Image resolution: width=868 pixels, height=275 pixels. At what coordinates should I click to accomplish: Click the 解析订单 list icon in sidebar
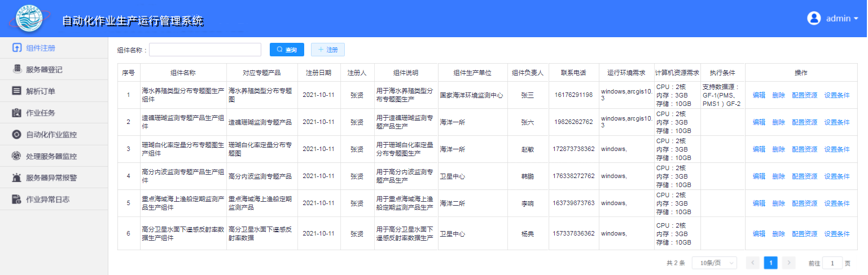(x=17, y=91)
